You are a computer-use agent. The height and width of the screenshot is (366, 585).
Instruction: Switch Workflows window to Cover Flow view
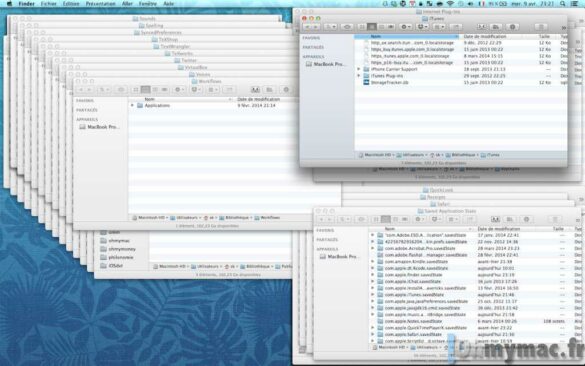click(165, 90)
